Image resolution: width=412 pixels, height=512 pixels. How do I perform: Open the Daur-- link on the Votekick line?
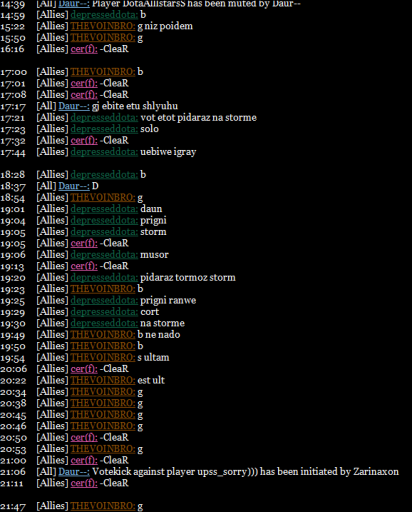point(74,472)
